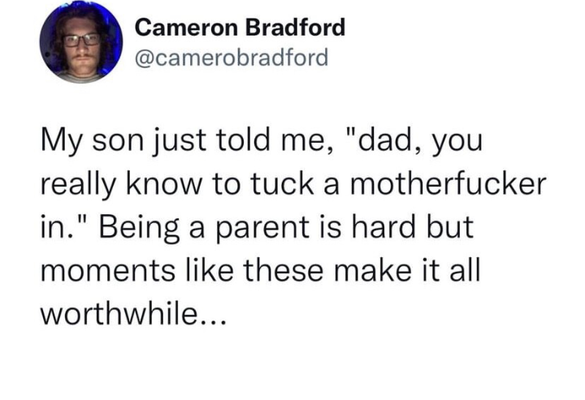This screenshot has height=400, width=585.
Task: Click the word "told" in the tweet
Action: (242, 140)
